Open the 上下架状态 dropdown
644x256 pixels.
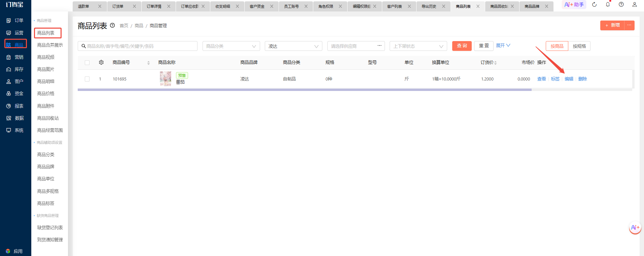pos(418,46)
